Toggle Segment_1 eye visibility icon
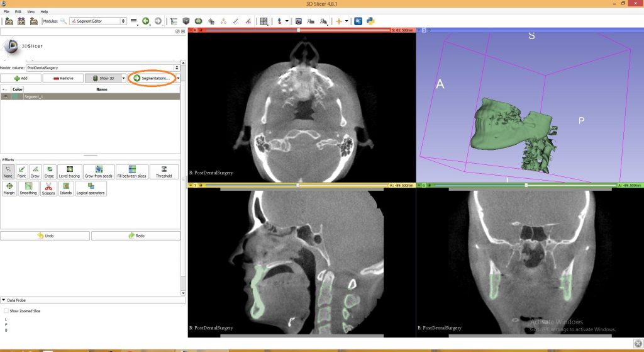644x352 pixels. click(x=6, y=96)
